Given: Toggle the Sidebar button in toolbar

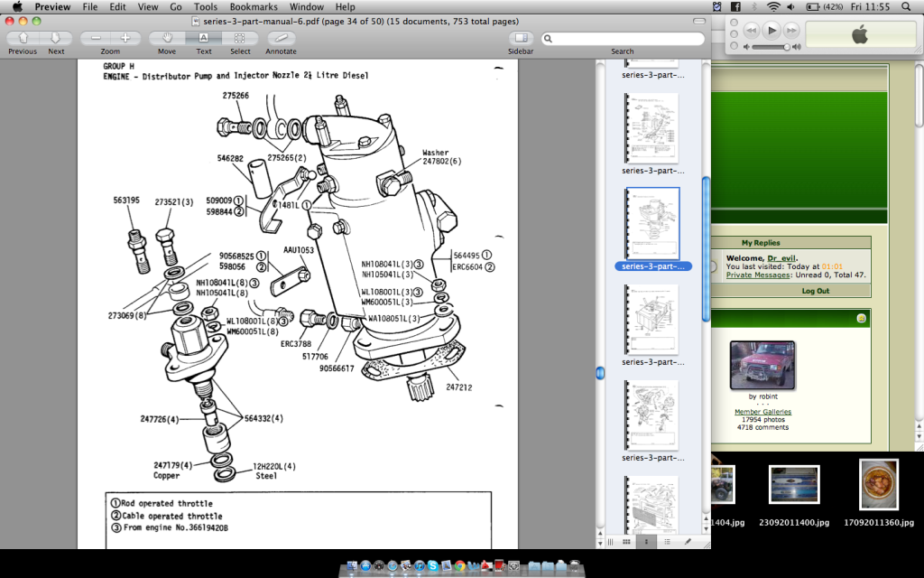Looking at the screenshot, I should tap(521, 38).
